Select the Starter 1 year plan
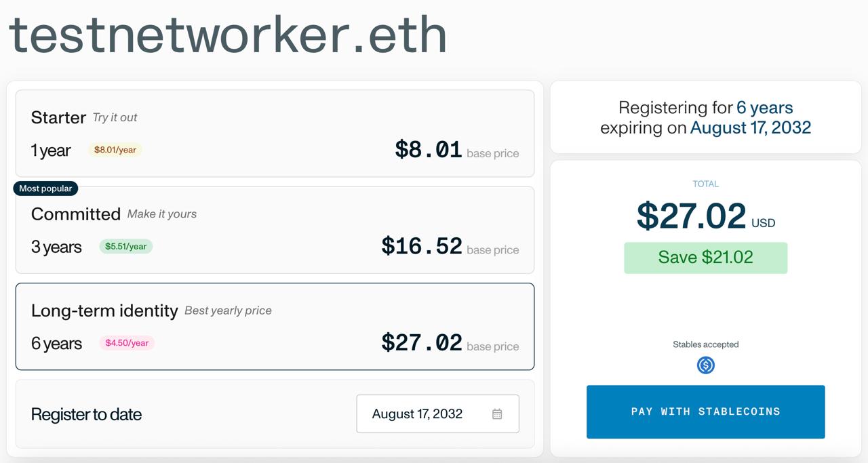This screenshot has width=868, height=463. 275,134
